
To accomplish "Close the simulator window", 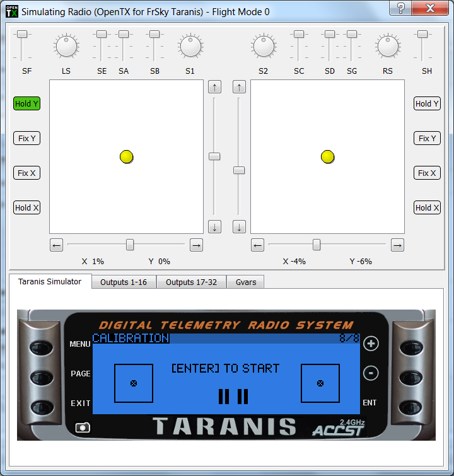I will click(430, 8).
